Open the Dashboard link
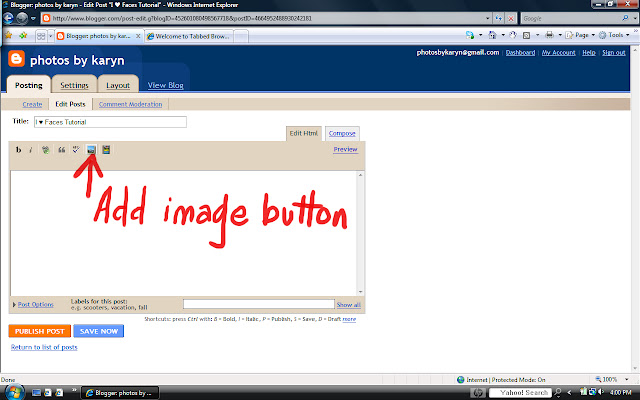Image resolution: width=640 pixels, height=400 pixels. 520,52
